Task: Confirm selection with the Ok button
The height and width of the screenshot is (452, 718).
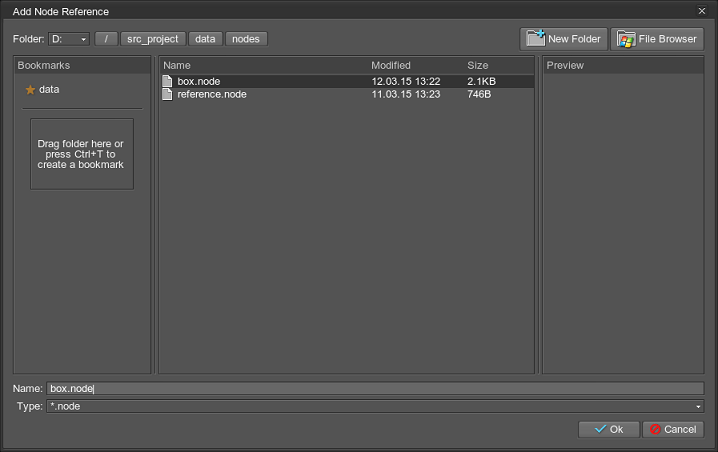Action: point(608,429)
